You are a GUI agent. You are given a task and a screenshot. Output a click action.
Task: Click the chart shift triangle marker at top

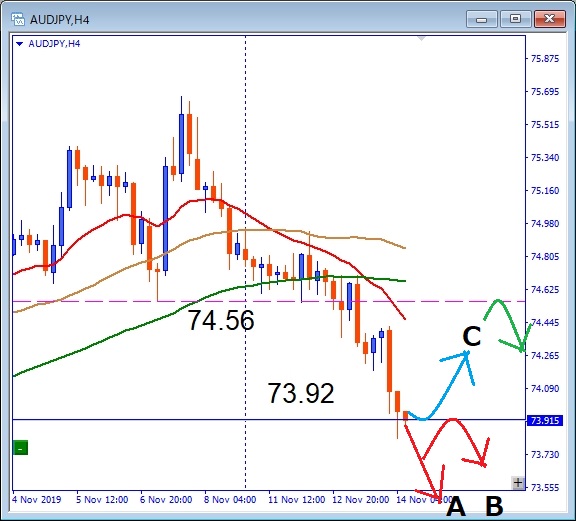point(421,39)
